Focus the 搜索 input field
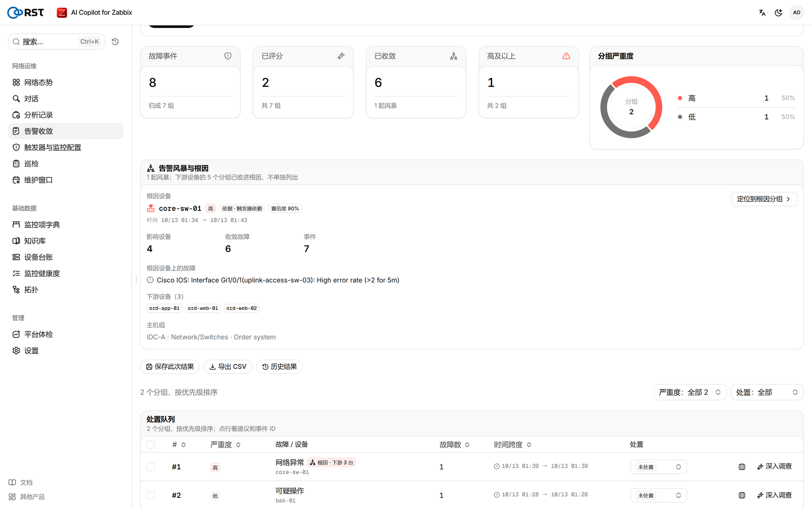This screenshot has height=508, width=812. [56, 41]
